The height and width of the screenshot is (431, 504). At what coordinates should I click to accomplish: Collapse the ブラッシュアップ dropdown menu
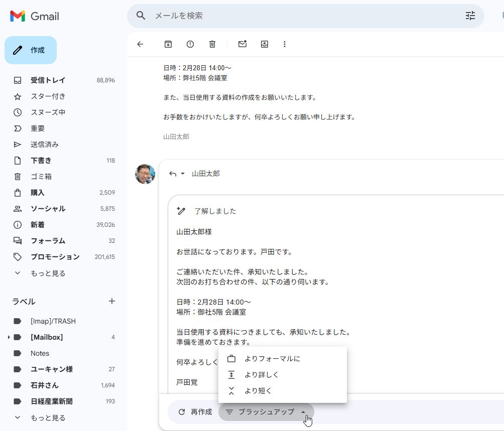[304, 411]
